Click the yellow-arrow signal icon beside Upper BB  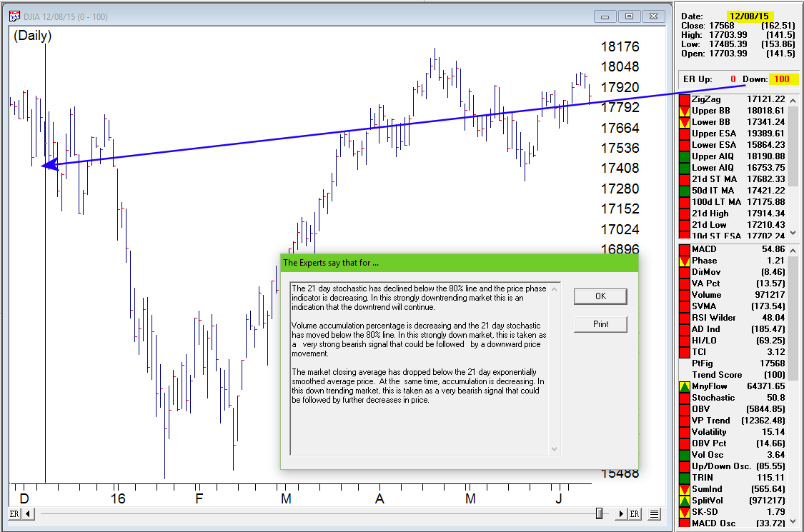coord(684,111)
